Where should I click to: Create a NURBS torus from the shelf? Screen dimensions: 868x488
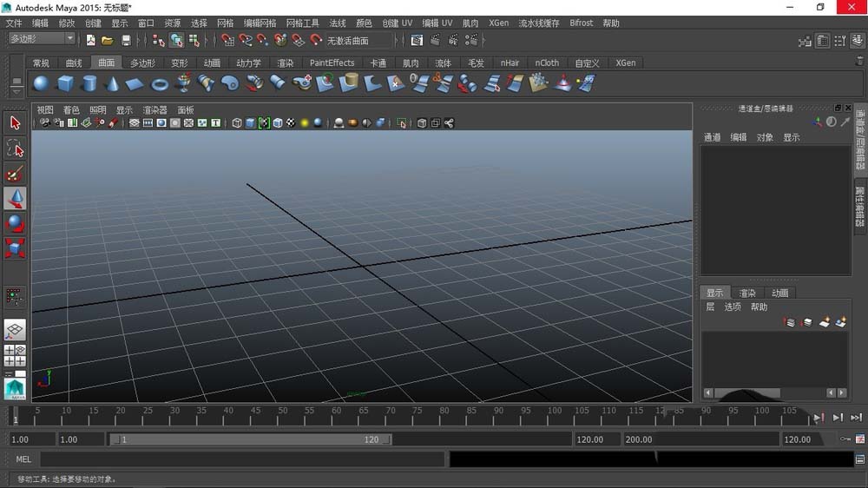(160, 83)
